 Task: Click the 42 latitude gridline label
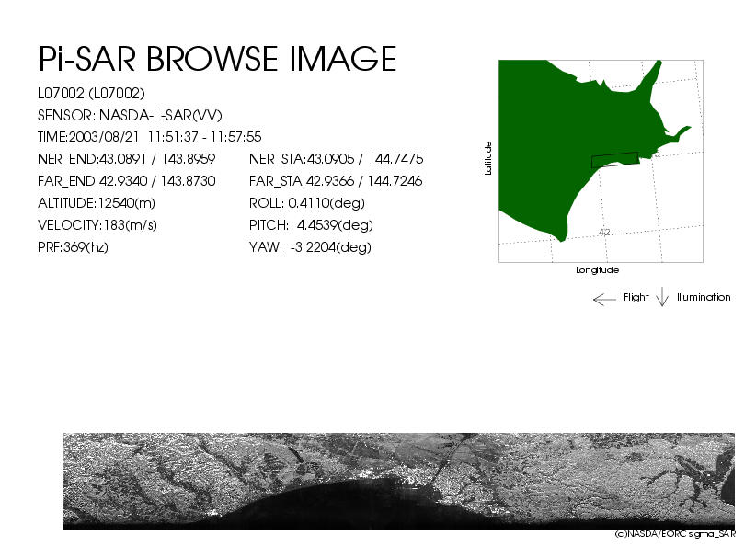click(604, 233)
